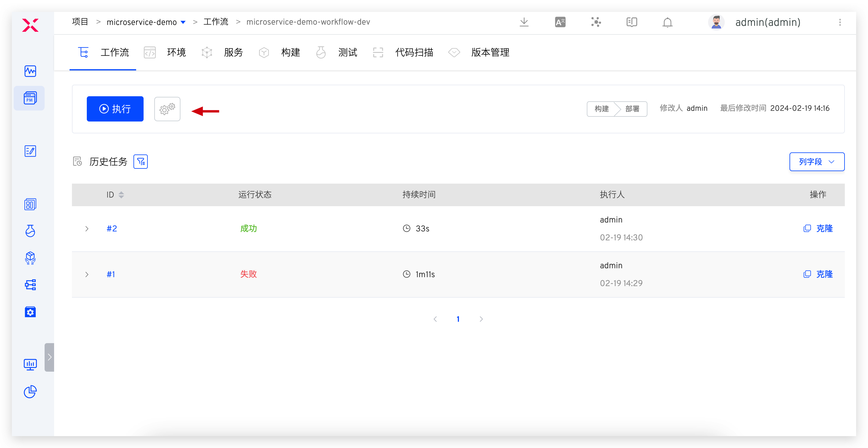Click the 失败 status of task #1
Viewport: 868px width, 448px height.
(248, 274)
